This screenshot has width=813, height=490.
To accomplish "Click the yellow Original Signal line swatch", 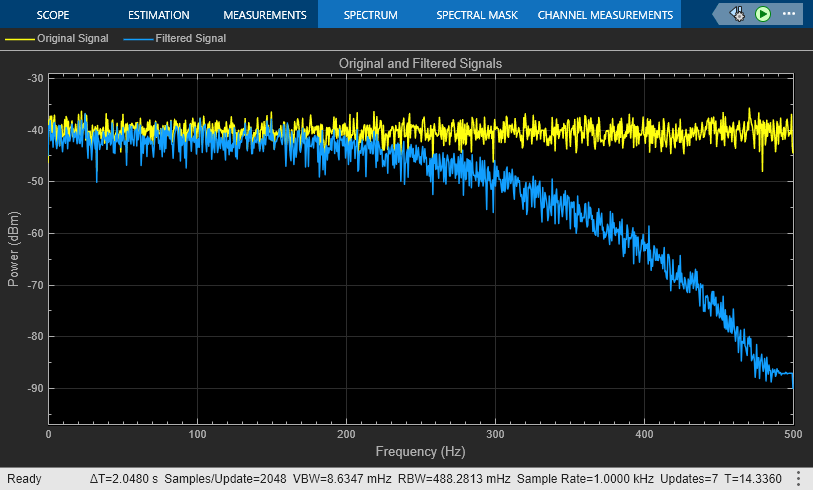I will point(19,39).
